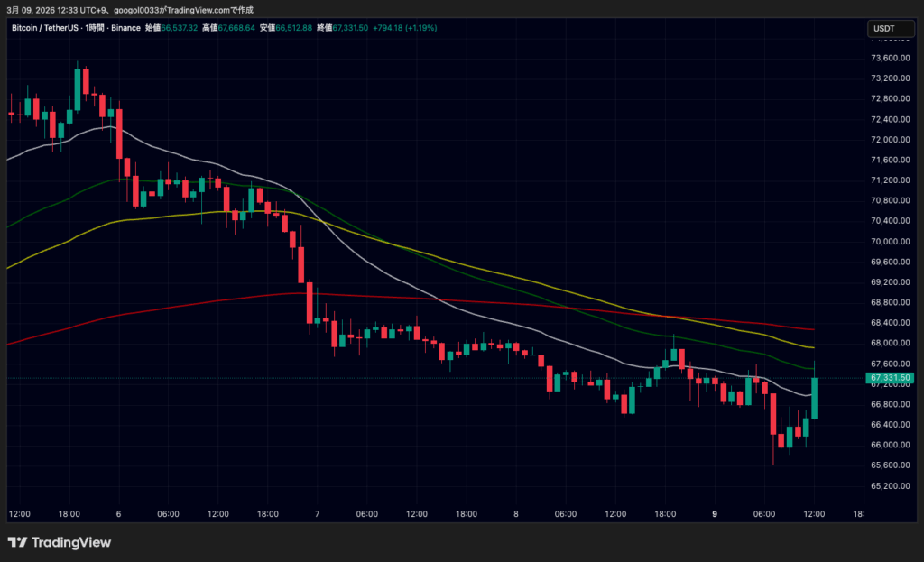Click date 8 on the time axis
This screenshot has height=562, width=924.
515,513
